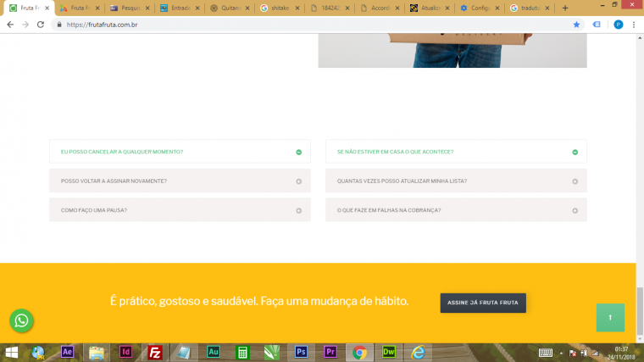Bookmark page with the star icon
The height and width of the screenshot is (362, 644).
(576, 25)
